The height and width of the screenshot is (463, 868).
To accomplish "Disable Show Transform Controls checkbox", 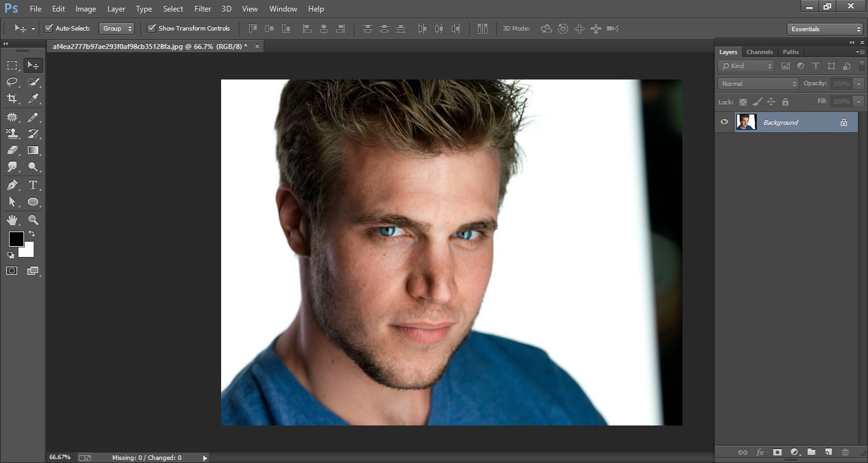I will coord(151,28).
